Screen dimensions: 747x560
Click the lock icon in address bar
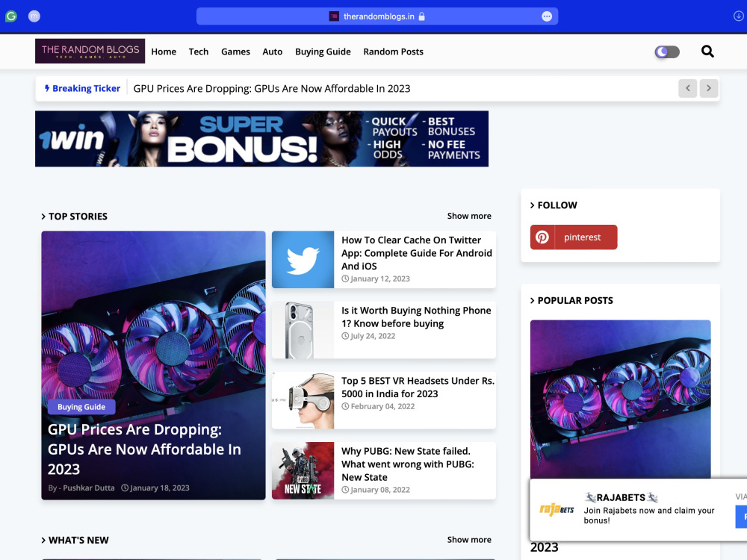pos(421,16)
